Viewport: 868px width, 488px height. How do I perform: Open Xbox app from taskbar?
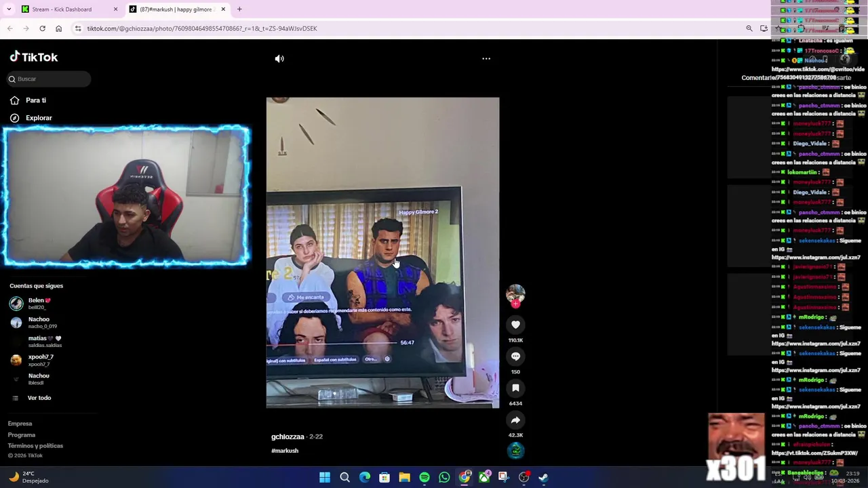click(484, 477)
